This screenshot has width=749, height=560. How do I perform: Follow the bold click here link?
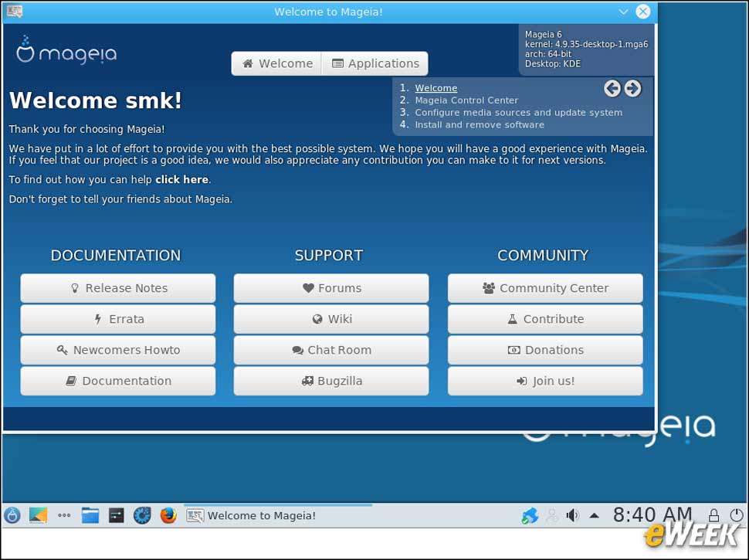pos(181,180)
